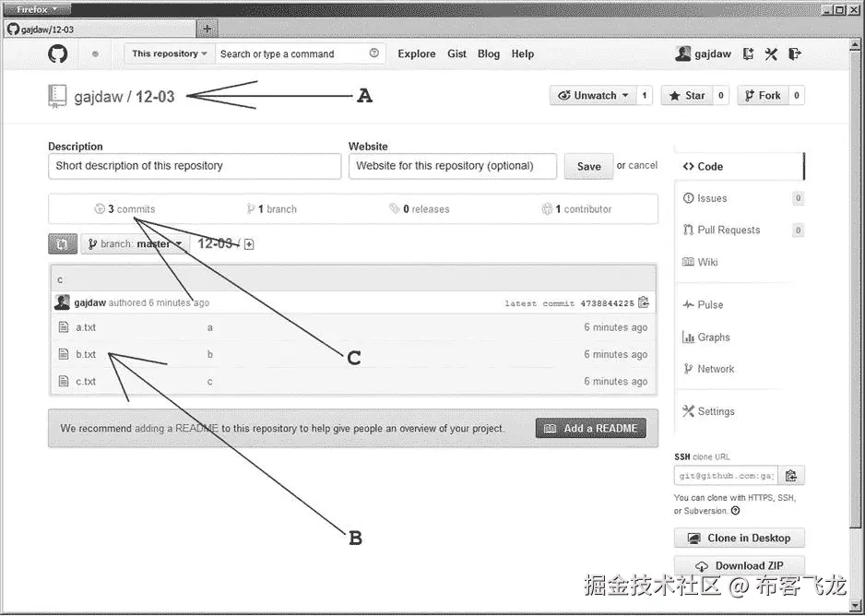Open Help from top navigation

[523, 53]
